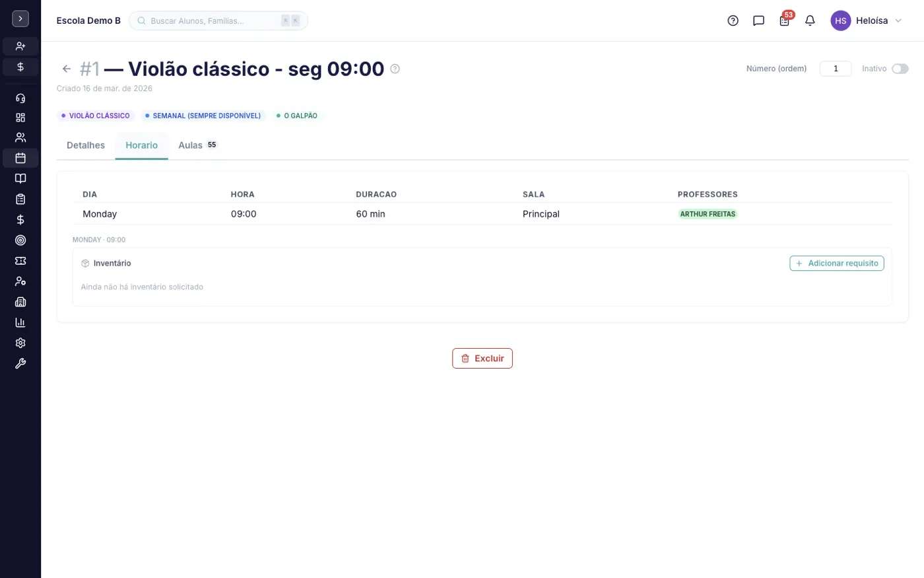Open the clipboard icon in sidebar
This screenshot has width=924, height=578.
click(x=20, y=199)
